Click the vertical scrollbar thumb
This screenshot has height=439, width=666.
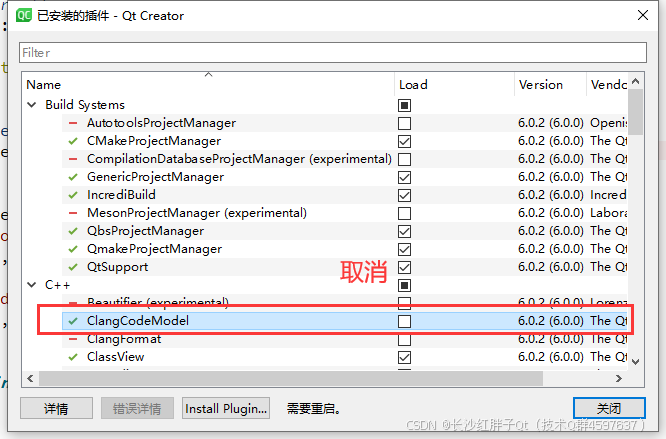(635, 112)
